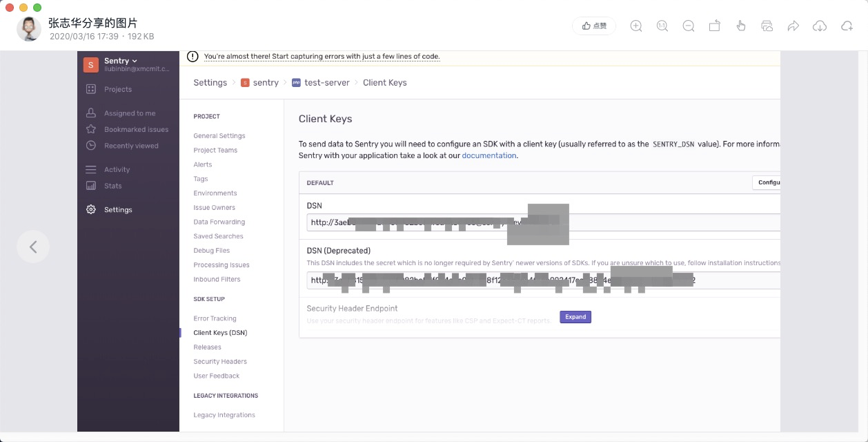
Task: Reset image to 1:1 actual size
Action: coord(662,26)
